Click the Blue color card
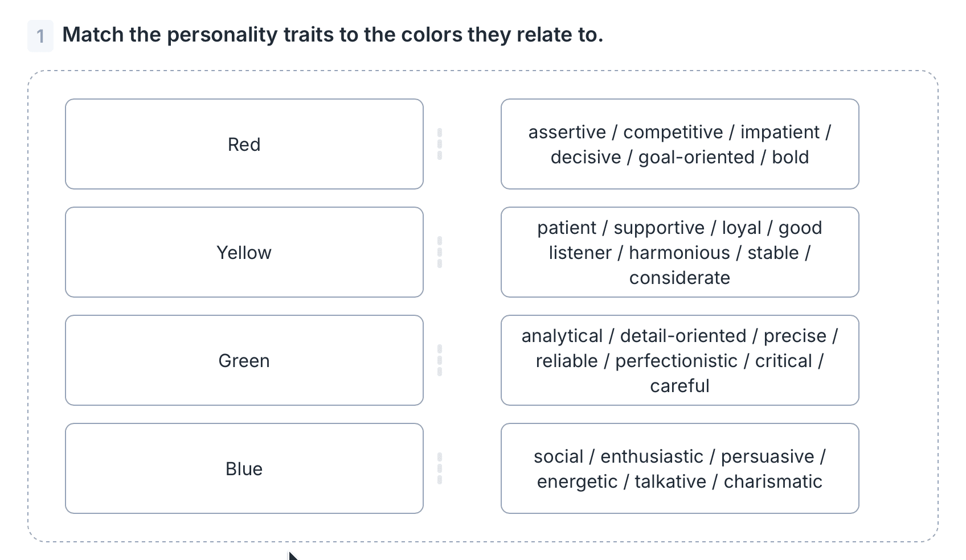 (x=244, y=468)
